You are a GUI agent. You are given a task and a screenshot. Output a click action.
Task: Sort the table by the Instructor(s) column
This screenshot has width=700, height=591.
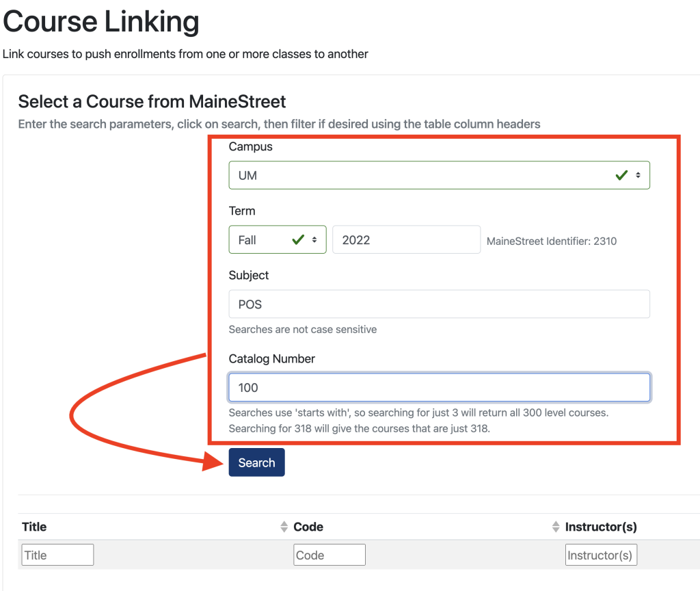pos(602,527)
